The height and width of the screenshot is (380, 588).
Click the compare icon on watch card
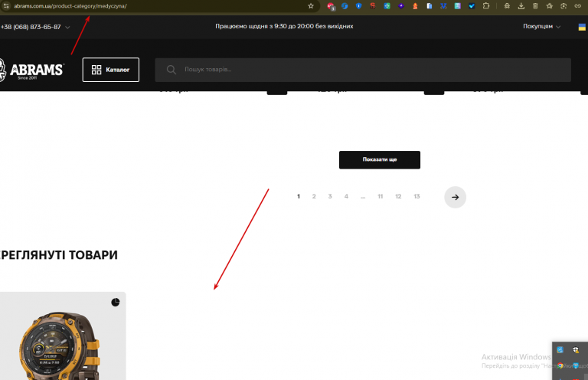click(116, 303)
